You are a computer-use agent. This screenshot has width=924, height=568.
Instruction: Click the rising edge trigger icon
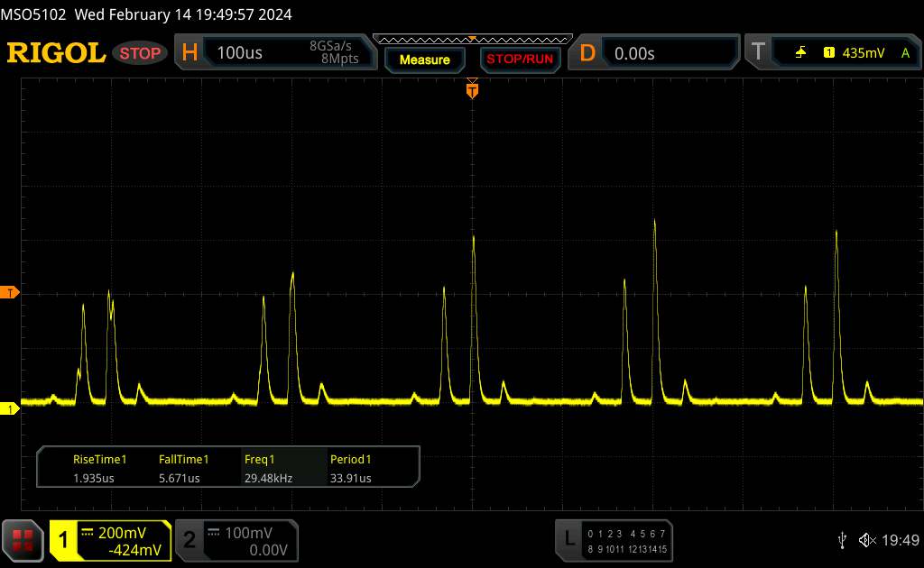800,52
